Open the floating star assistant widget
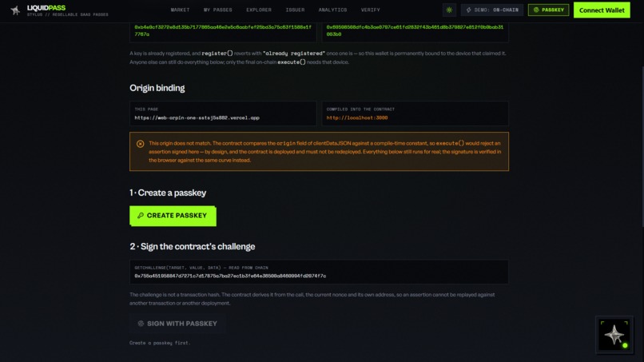The width and height of the screenshot is (644, 362). click(x=614, y=335)
